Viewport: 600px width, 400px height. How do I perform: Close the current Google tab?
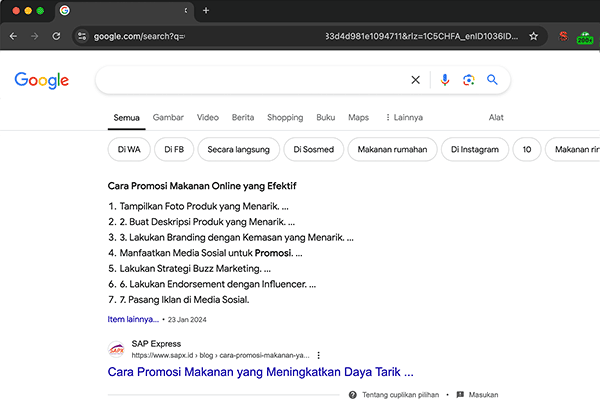click(x=186, y=11)
